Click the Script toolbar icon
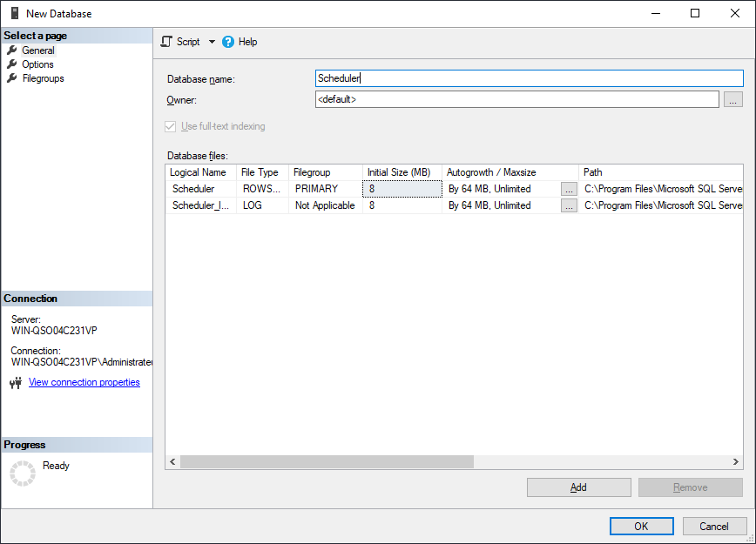 (x=167, y=42)
